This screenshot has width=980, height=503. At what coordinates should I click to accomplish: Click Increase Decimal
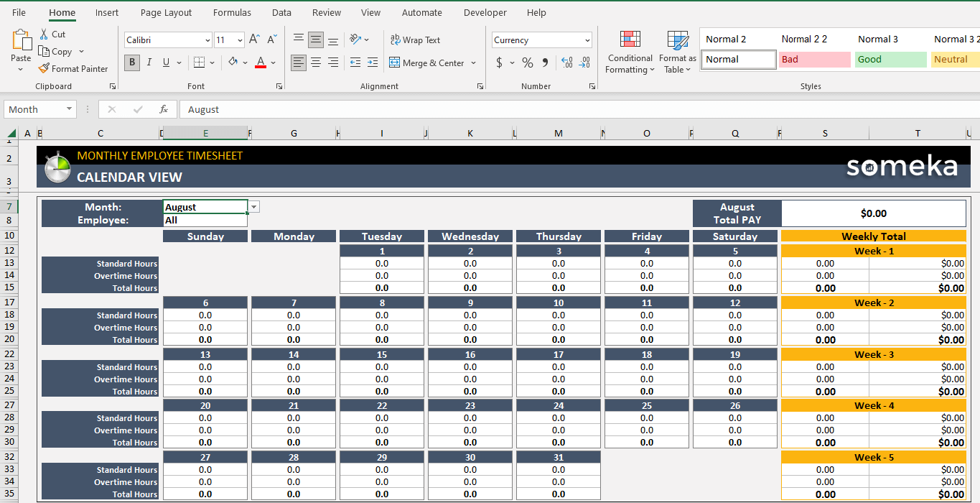[x=566, y=63]
